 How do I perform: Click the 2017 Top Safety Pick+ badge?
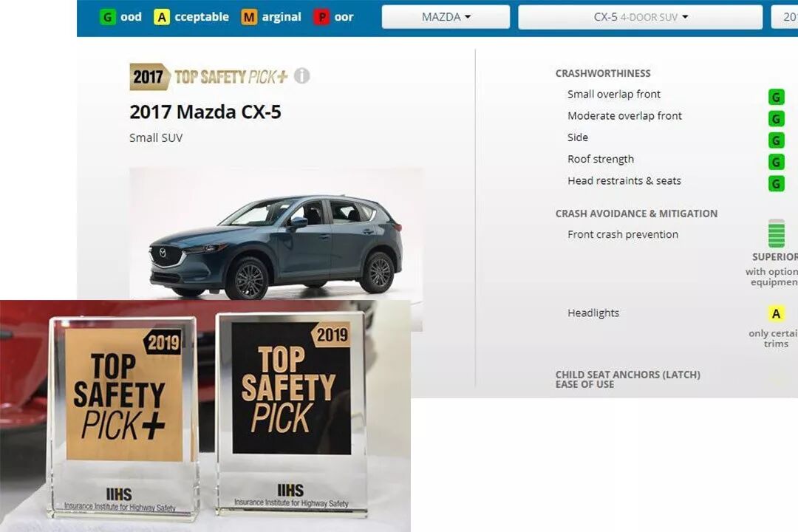click(x=208, y=77)
